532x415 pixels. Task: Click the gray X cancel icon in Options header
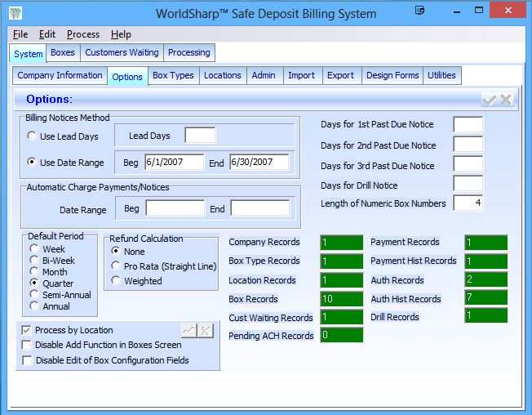pyautogui.click(x=506, y=100)
